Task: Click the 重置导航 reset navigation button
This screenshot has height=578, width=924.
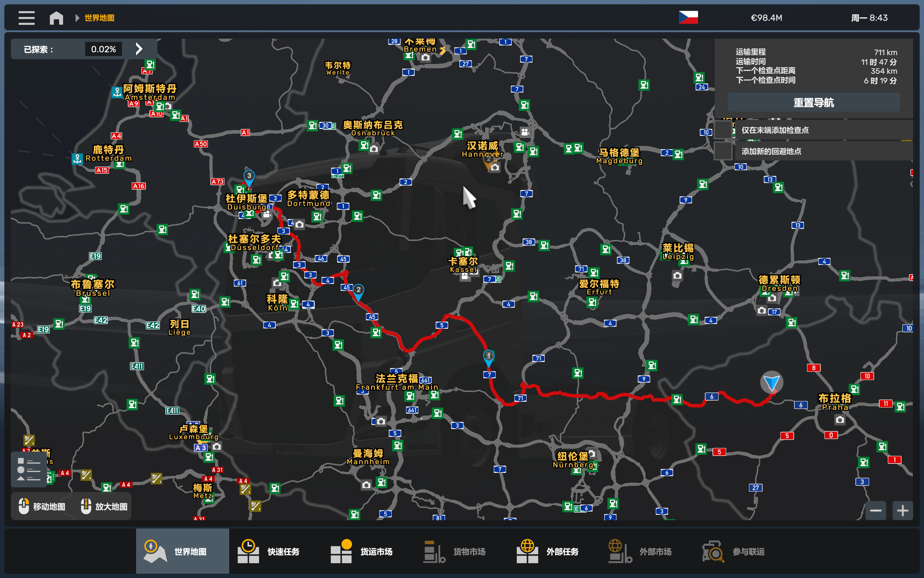Action: 813,103
